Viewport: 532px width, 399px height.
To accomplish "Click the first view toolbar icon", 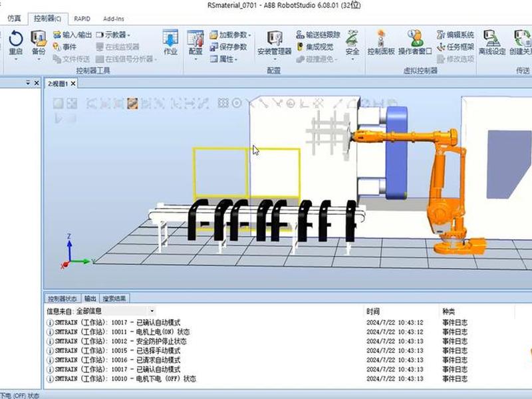I will [x=59, y=103].
